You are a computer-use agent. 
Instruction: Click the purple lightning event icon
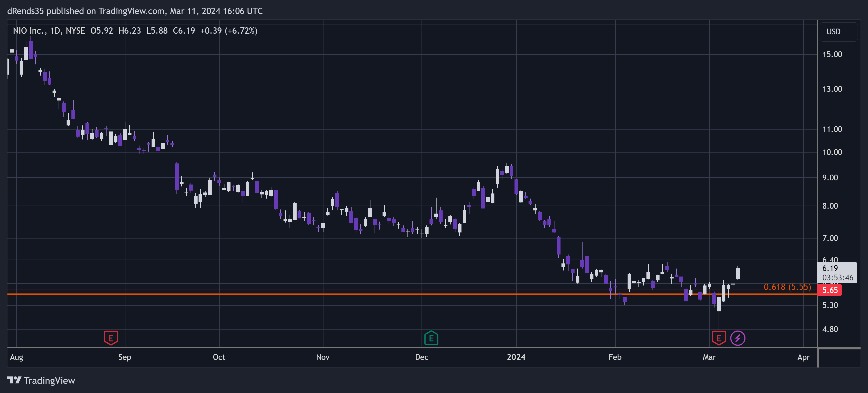point(737,338)
